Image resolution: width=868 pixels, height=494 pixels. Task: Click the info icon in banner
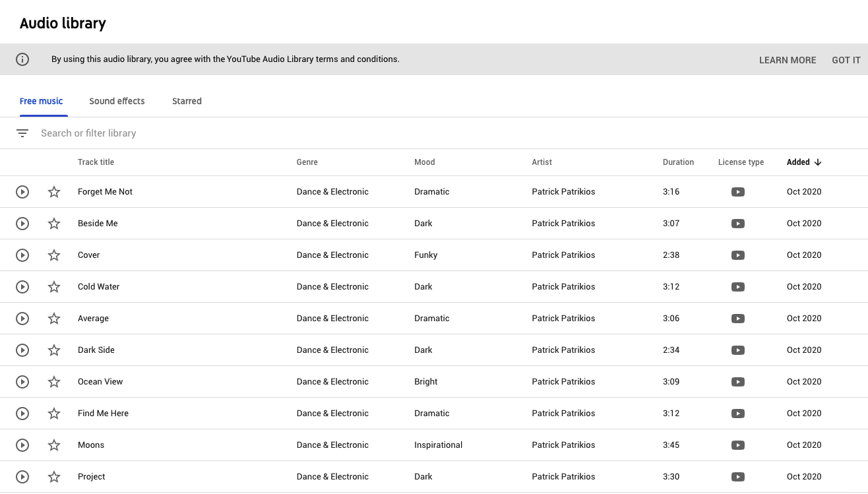coord(22,59)
